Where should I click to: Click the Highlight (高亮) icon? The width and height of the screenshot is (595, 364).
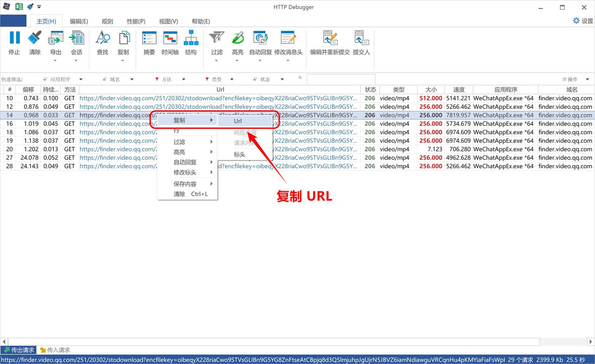pyautogui.click(x=238, y=38)
